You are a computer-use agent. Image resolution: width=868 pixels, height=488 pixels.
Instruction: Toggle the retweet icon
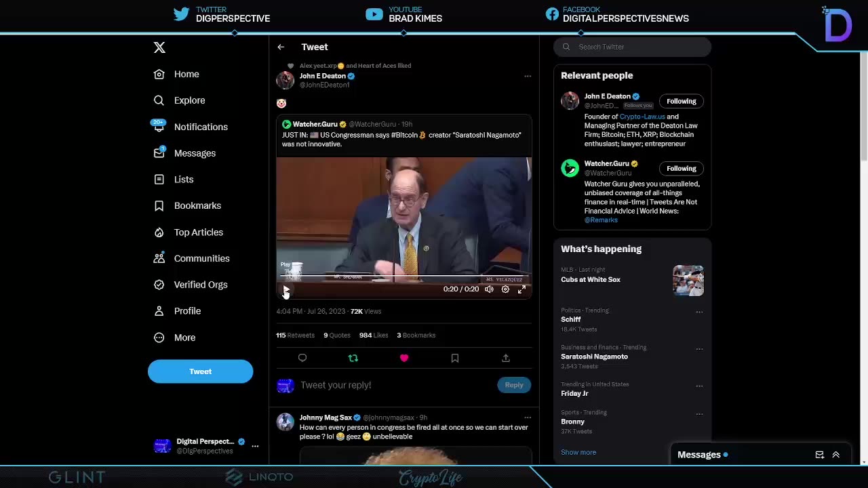click(x=353, y=358)
